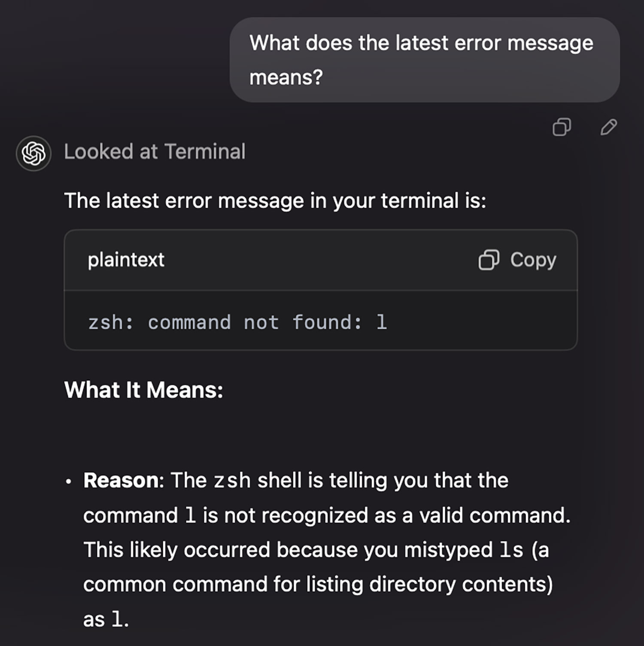Copy the user message with the copy icon
The height and width of the screenshot is (646, 644).
click(562, 127)
